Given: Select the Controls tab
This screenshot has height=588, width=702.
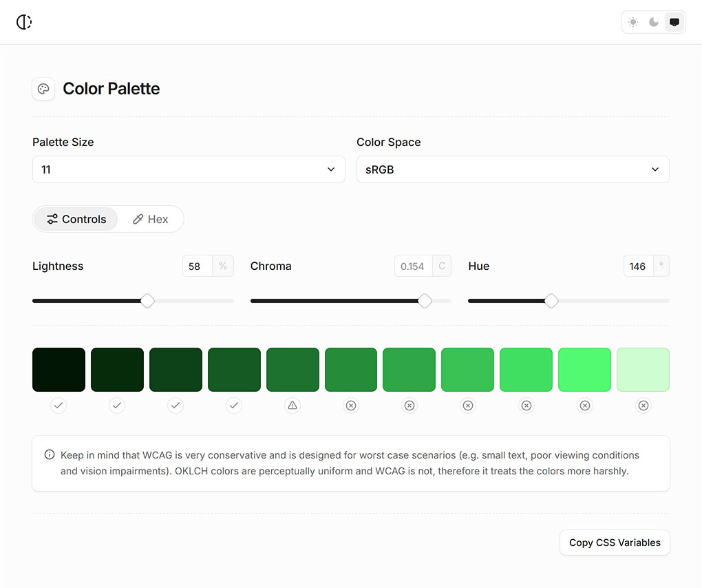Looking at the screenshot, I should [x=76, y=219].
